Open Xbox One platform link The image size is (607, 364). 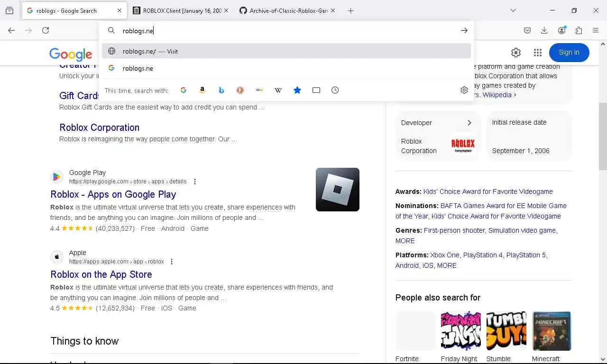pos(445,255)
